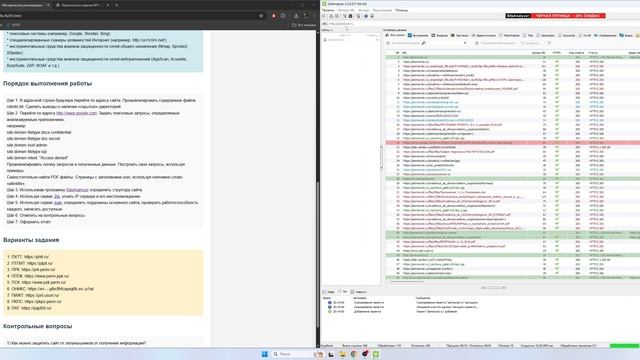Viewport: 640px width, 360px height.
Task: Sort table by the Код ответа column
Action: tap(576, 53)
